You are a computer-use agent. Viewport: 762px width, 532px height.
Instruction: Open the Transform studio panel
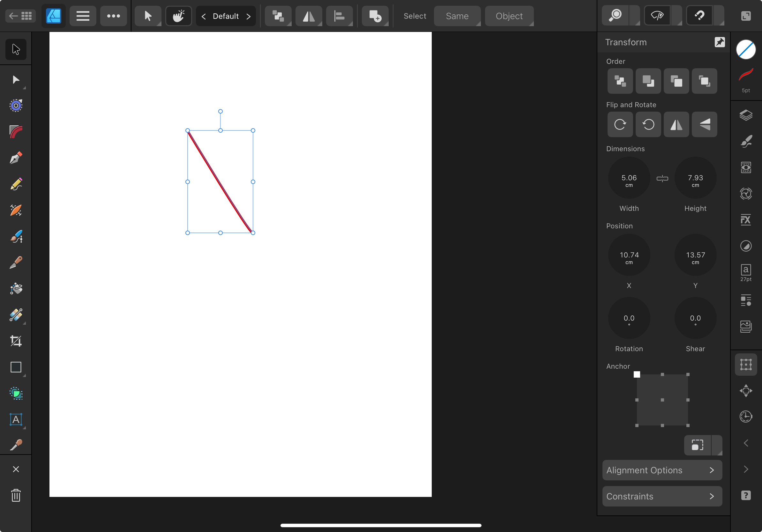pyautogui.click(x=746, y=365)
